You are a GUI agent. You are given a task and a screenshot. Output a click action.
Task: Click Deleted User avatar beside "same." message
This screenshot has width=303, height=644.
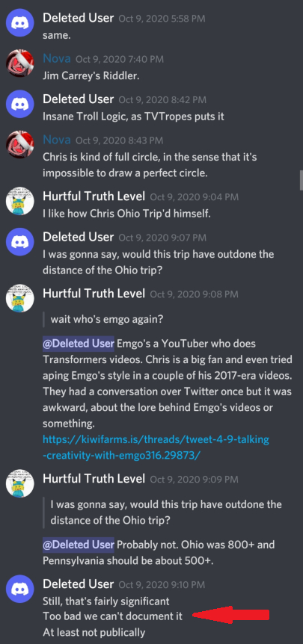[19, 24]
